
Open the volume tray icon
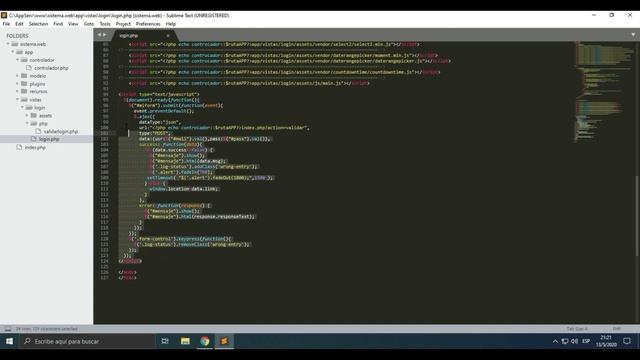pos(574,341)
